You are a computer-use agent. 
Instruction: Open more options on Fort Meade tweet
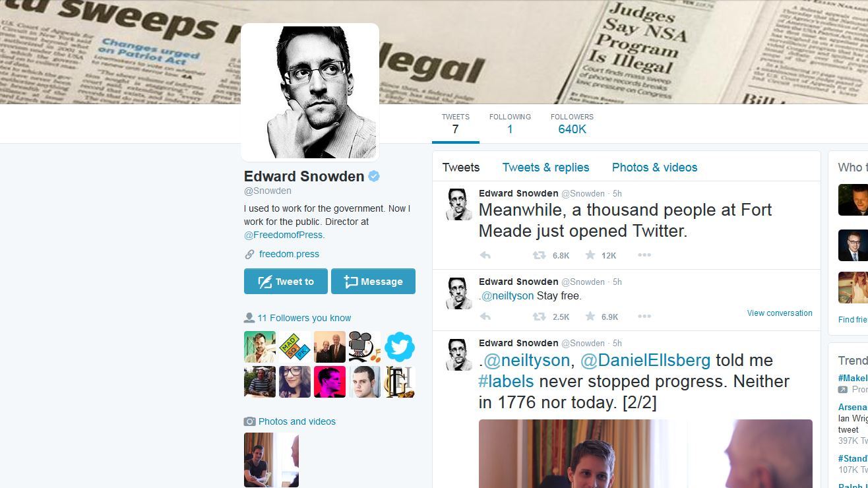tap(644, 255)
